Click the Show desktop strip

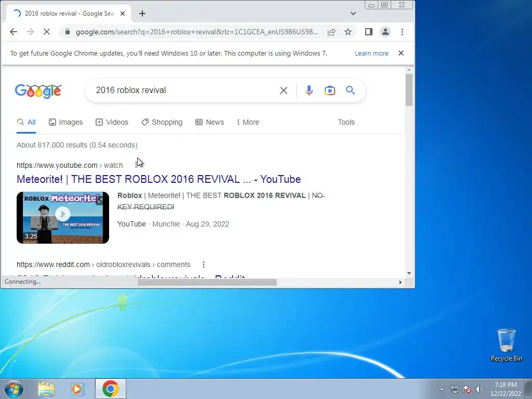(x=528, y=389)
